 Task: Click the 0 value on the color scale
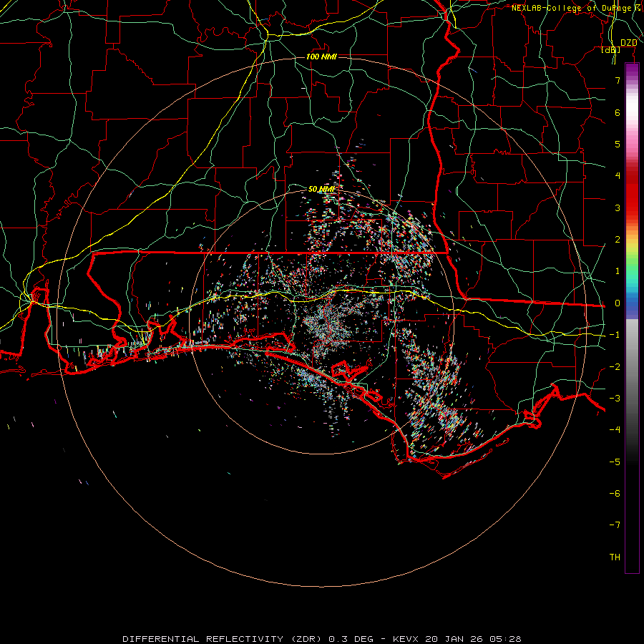618,303
